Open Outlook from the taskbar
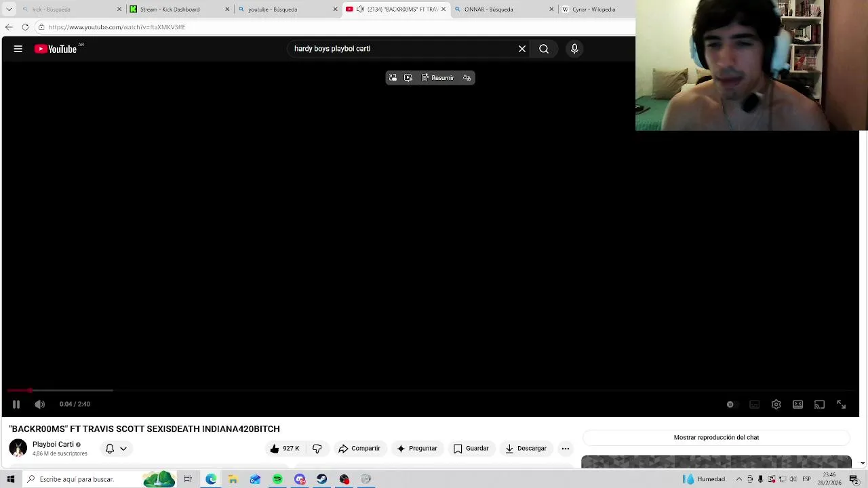This screenshot has width=868, height=488. click(x=255, y=479)
